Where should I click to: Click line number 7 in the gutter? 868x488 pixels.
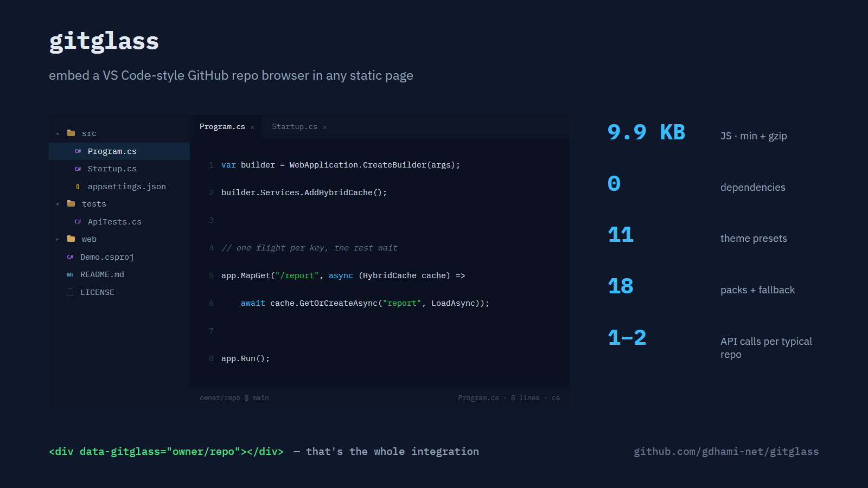pos(211,331)
